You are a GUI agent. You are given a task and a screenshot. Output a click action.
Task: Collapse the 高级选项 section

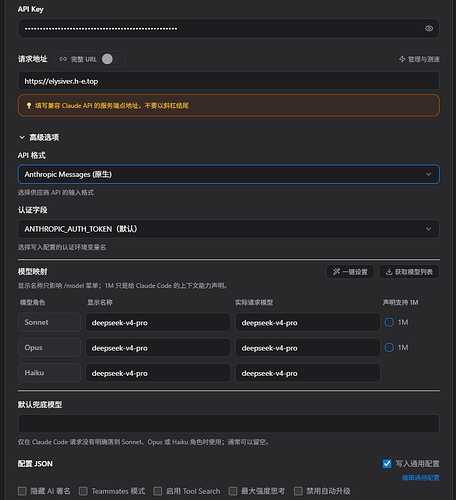(x=39, y=137)
